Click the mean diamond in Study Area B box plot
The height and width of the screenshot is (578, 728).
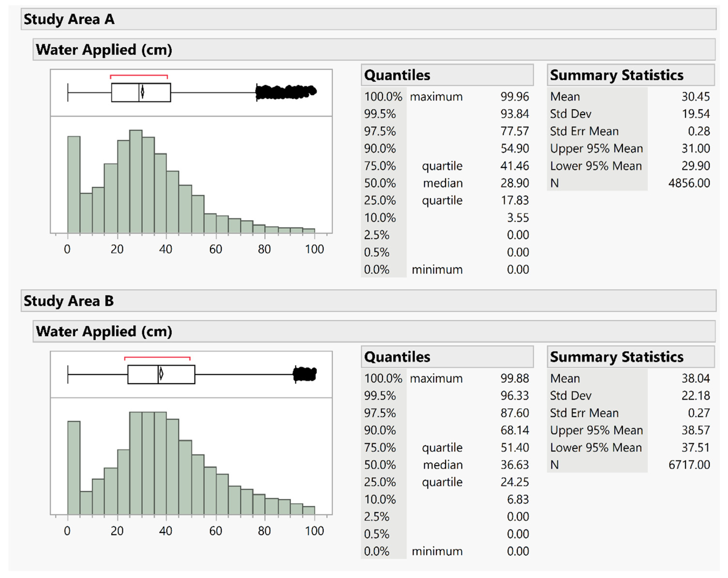[161, 374]
